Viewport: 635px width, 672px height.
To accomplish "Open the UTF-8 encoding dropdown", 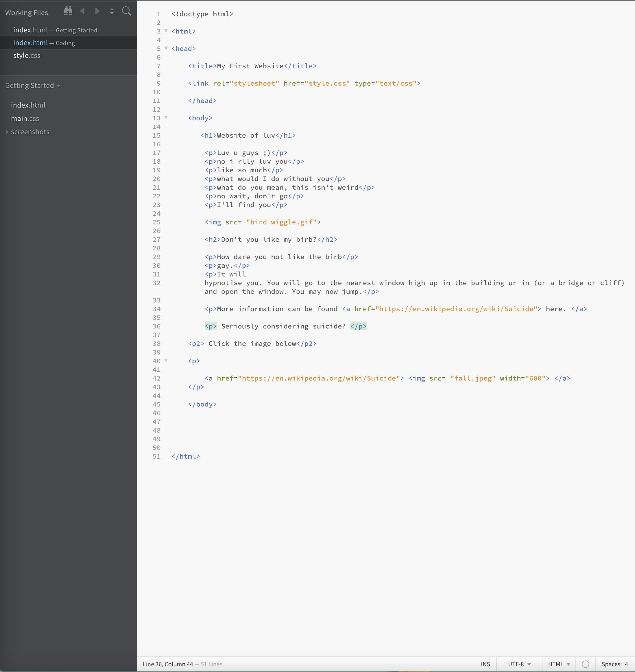I will tap(519, 664).
